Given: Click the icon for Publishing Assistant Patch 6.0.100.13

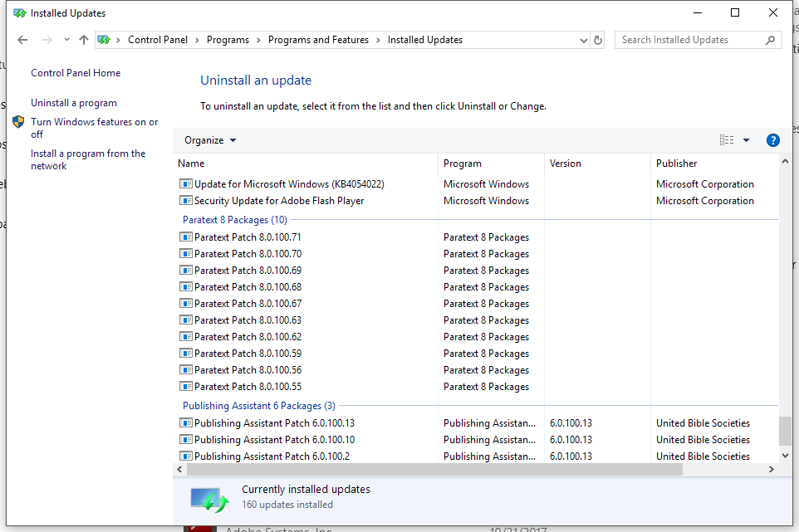Looking at the screenshot, I should (x=185, y=423).
